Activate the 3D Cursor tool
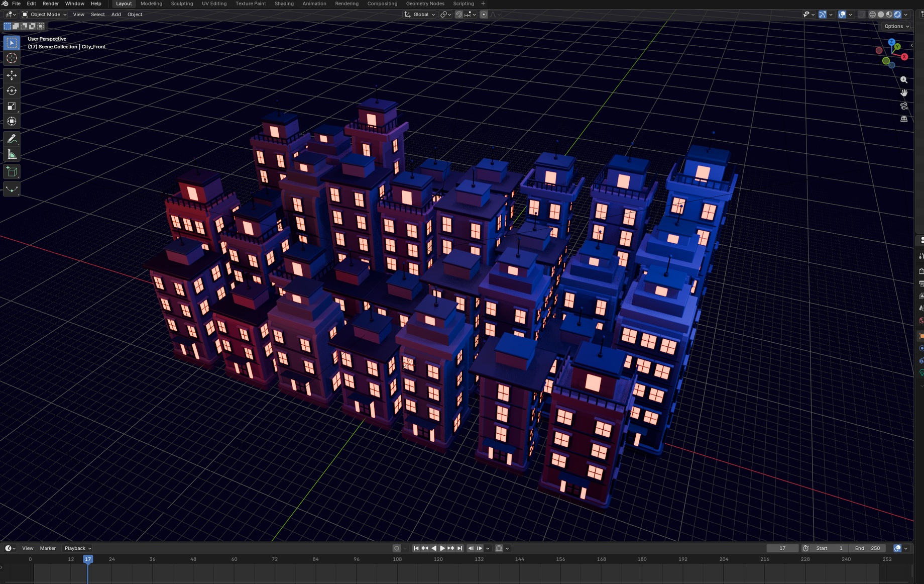 tap(12, 58)
